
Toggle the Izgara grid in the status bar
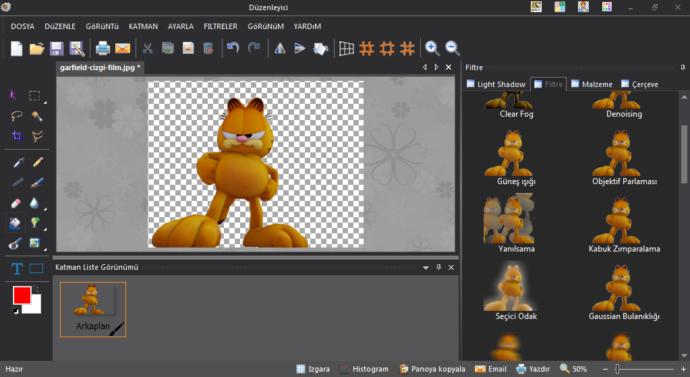pos(313,369)
